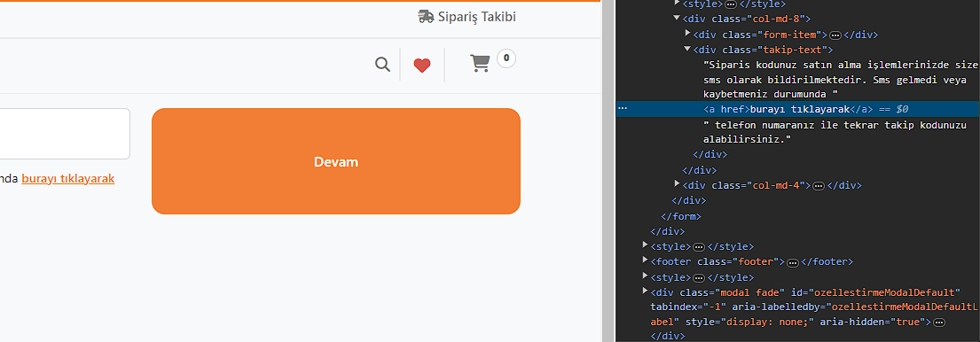
Task: Open the Sipariş Takibi order tracking link
Action: [x=466, y=17]
